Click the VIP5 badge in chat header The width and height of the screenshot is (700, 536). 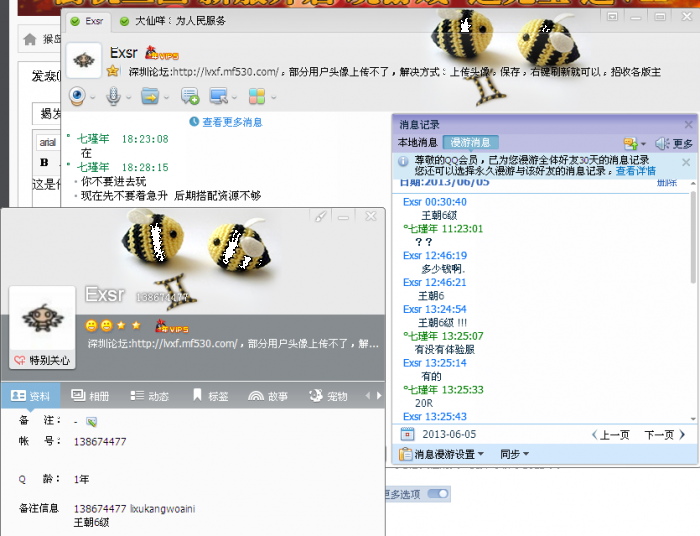point(162,53)
